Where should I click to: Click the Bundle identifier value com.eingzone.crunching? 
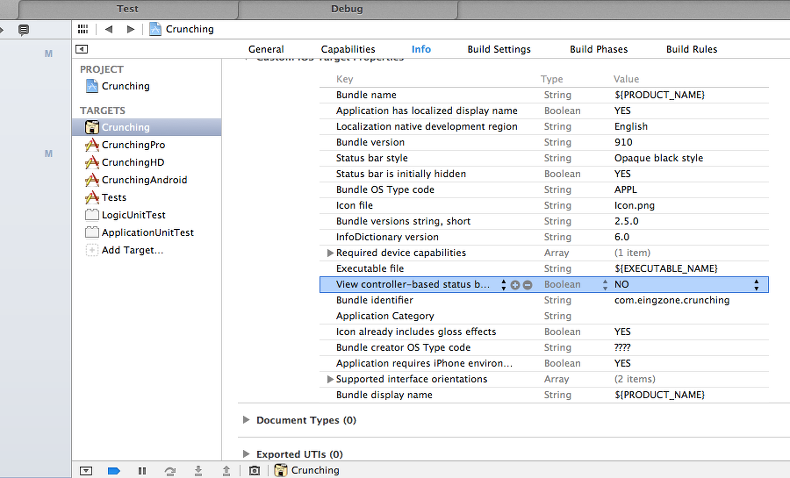672,300
